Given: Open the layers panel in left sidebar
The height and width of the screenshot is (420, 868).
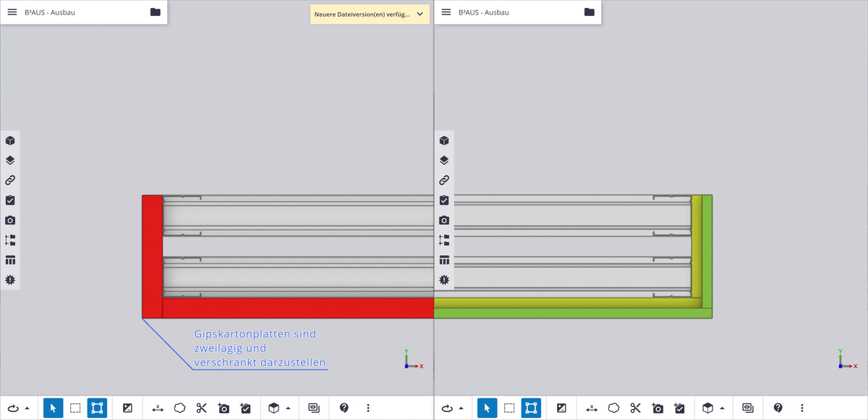Looking at the screenshot, I should click(10, 160).
